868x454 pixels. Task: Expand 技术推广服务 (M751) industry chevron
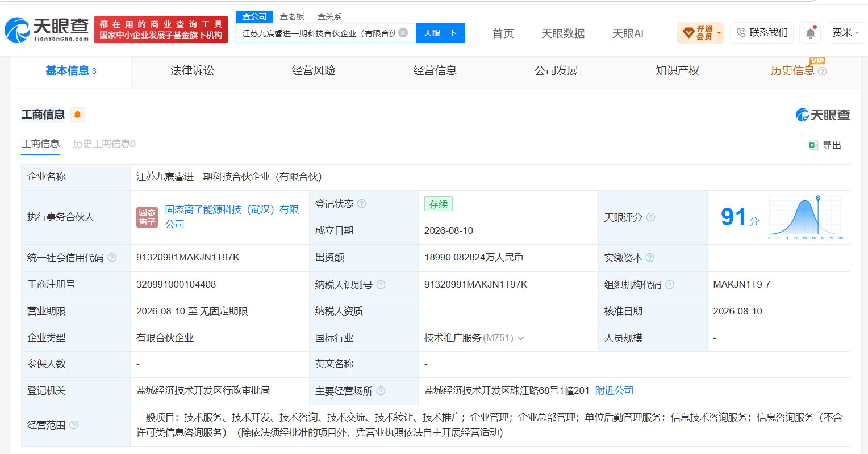click(x=520, y=338)
